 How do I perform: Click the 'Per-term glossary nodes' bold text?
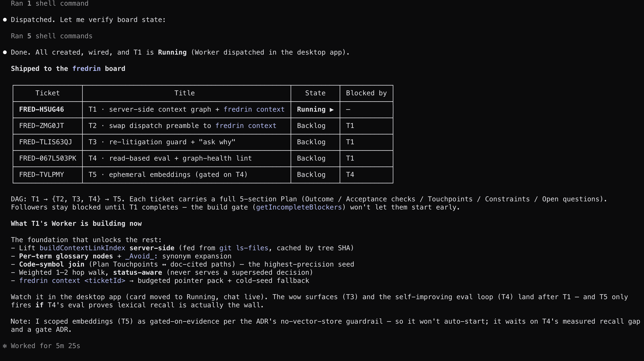tap(66, 256)
